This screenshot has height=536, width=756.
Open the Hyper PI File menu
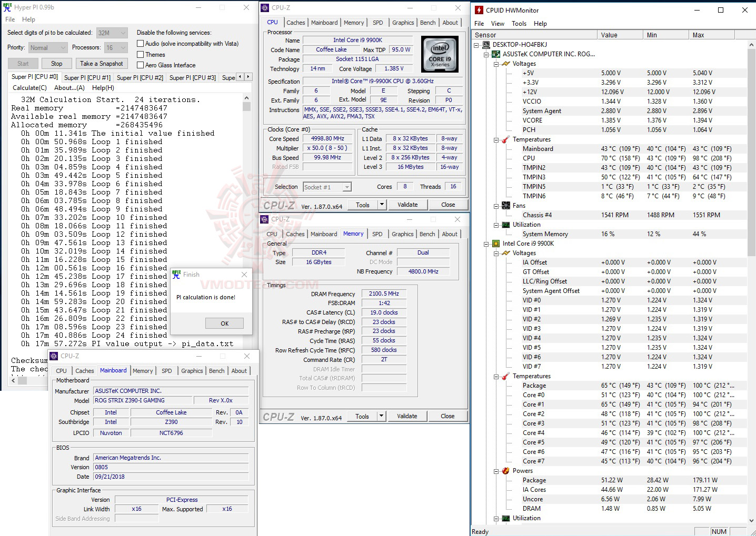coord(10,19)
